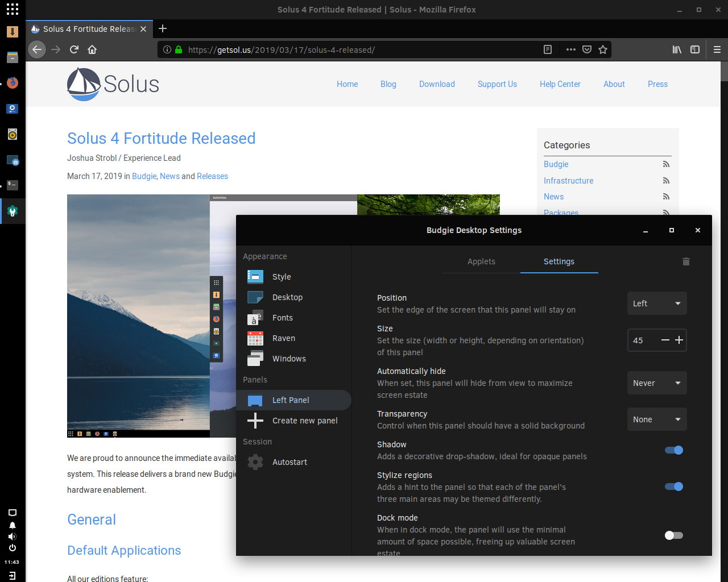
Task: Go to the Home website link
Action: (x=348, y=84)
